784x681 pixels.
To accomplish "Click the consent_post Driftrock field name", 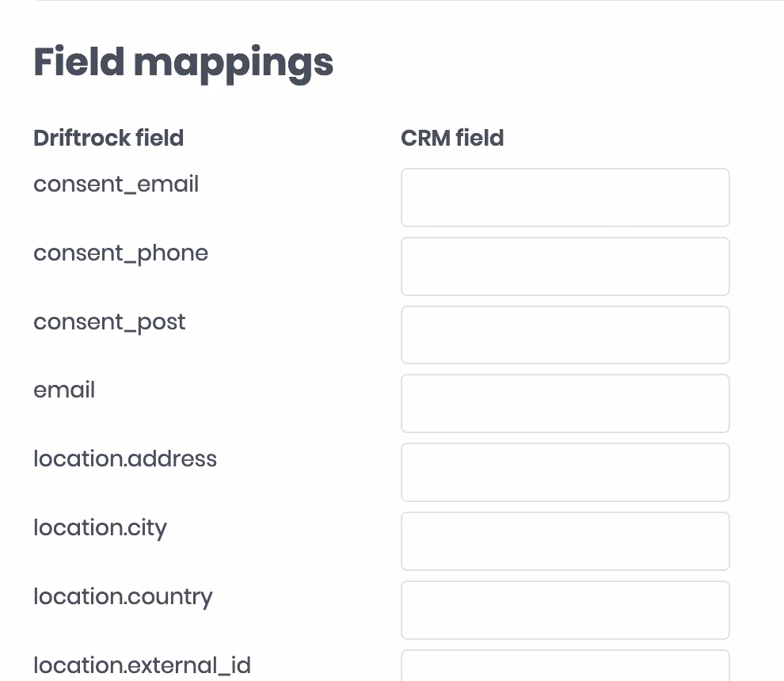I will (109, 322).
